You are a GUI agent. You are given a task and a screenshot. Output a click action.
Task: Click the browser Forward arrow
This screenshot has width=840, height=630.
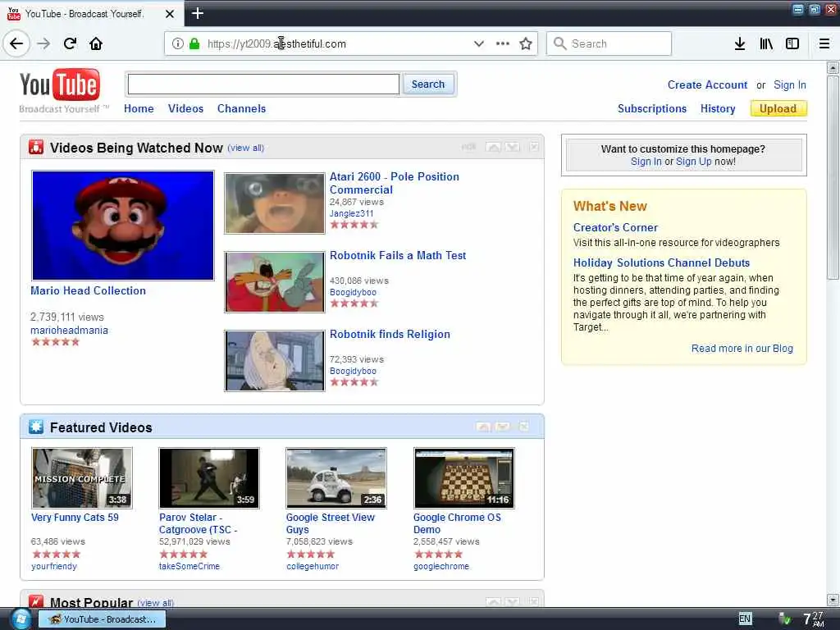click(43, 43)
